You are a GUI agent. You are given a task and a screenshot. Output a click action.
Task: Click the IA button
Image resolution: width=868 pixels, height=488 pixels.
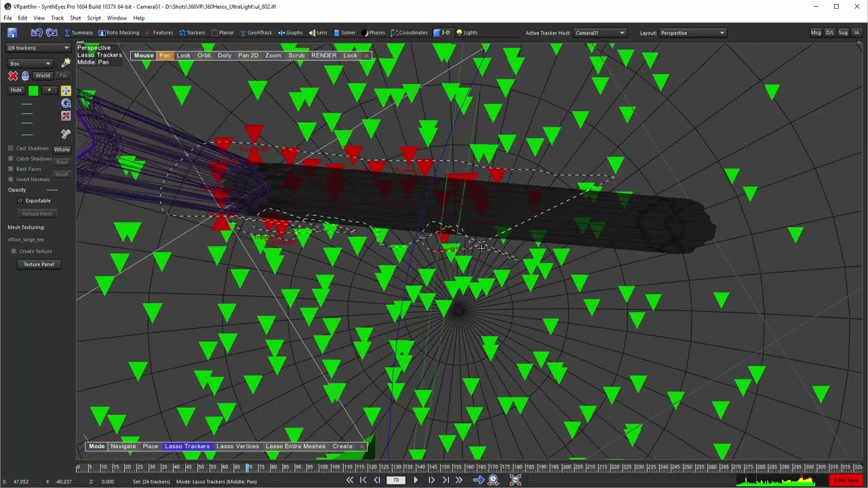(856, 33)
